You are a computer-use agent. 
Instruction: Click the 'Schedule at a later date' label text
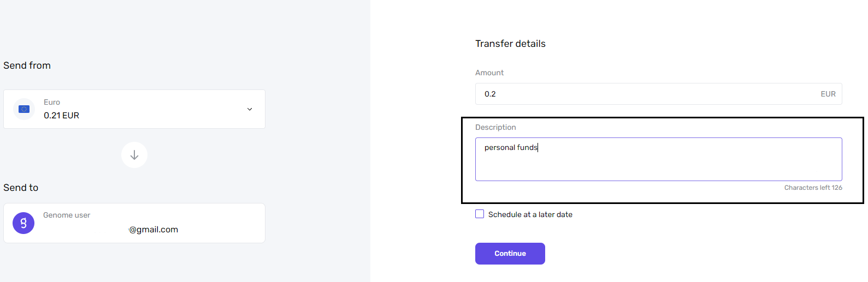tap(530, 214)
